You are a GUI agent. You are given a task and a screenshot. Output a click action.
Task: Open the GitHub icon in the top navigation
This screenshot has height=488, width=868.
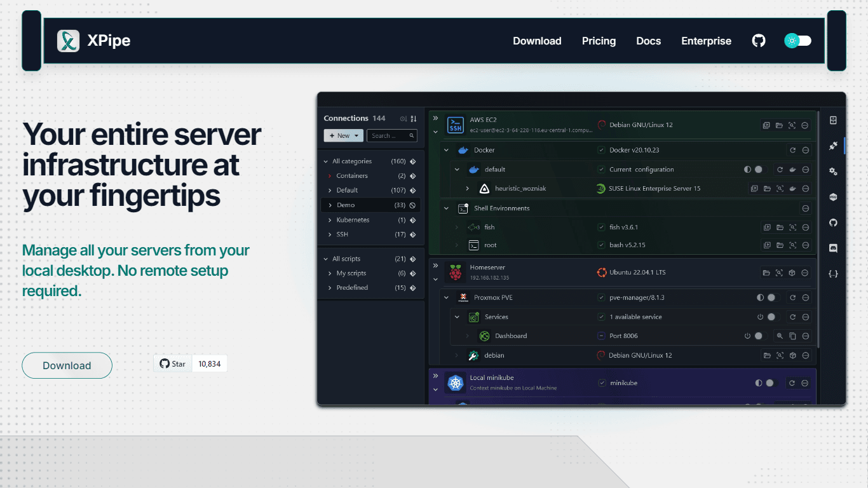coord(759,41)
